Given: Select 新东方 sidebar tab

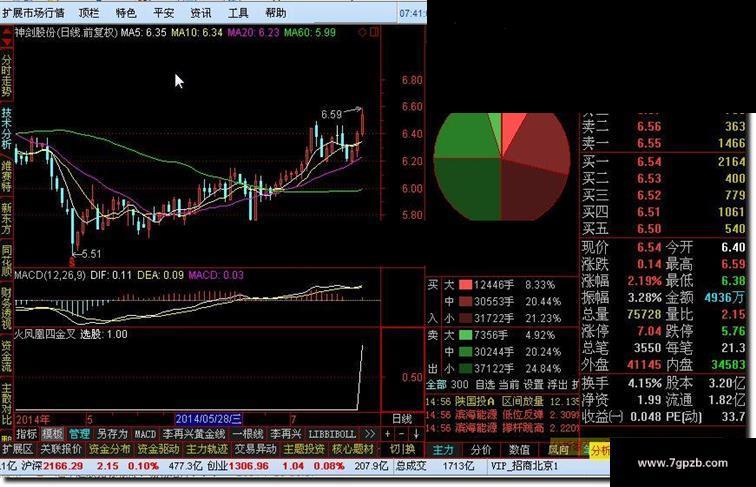Looking at the screenshot, I should click(6, 218).
